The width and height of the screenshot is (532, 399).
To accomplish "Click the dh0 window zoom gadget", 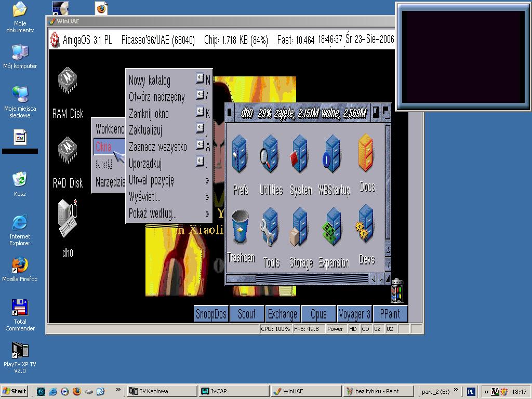I will [376, 112].
